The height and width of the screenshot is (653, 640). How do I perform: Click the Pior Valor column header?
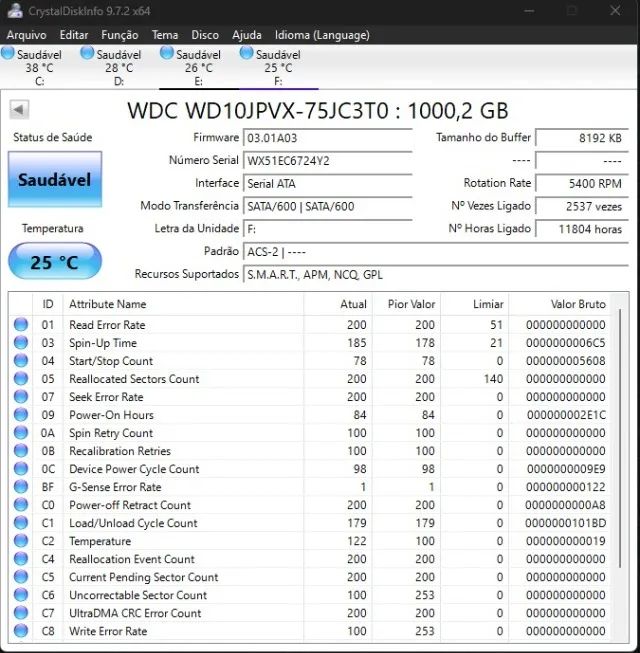click(x=406, y=304)
